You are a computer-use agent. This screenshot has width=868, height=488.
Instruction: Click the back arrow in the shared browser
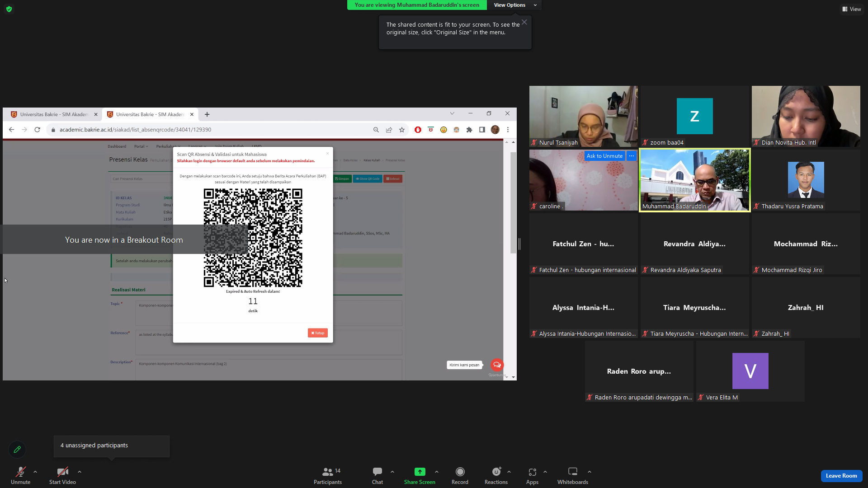[12, 130]
